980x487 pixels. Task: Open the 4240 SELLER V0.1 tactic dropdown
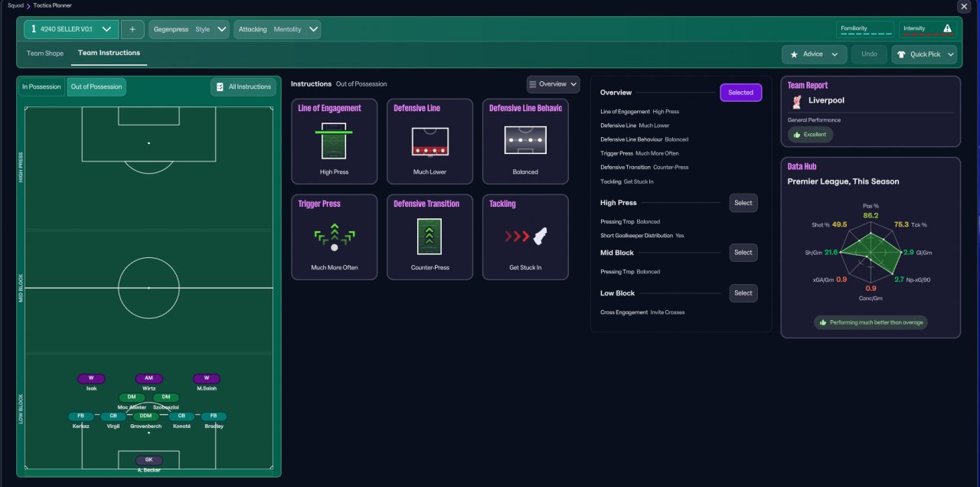pyautogui.click(x=70, y=29)
